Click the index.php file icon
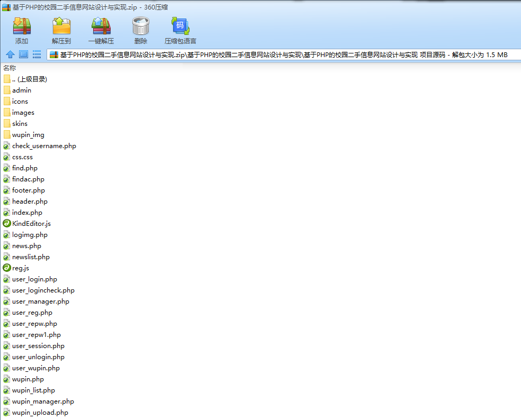 click(x=7, y=213)
